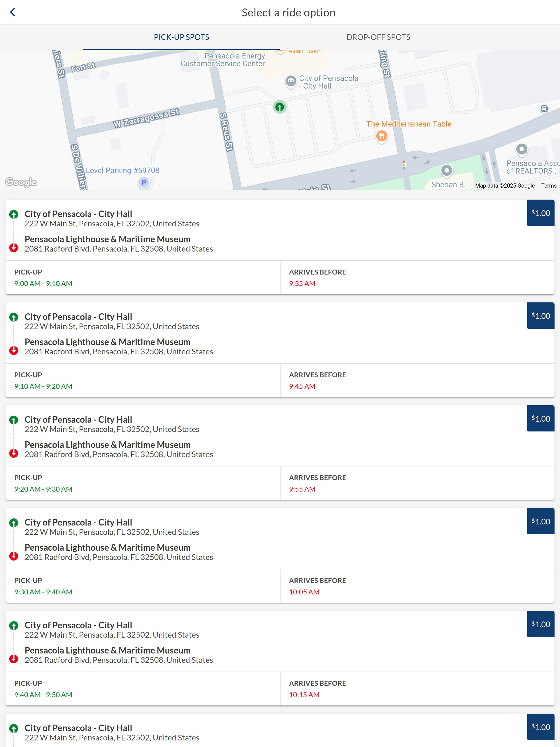Tap red drop-off icon of the 9:00 AM ride card
This screenshot has width=560, height=747.
14,247
